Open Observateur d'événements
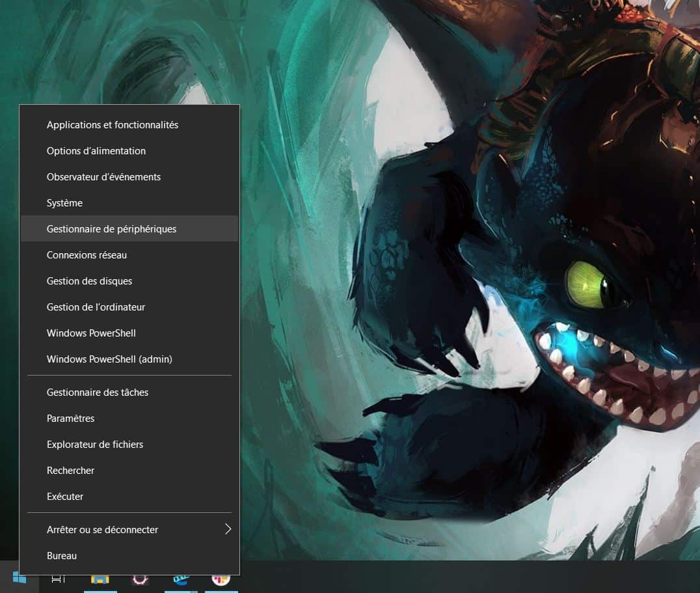 (x=103, y=177)
